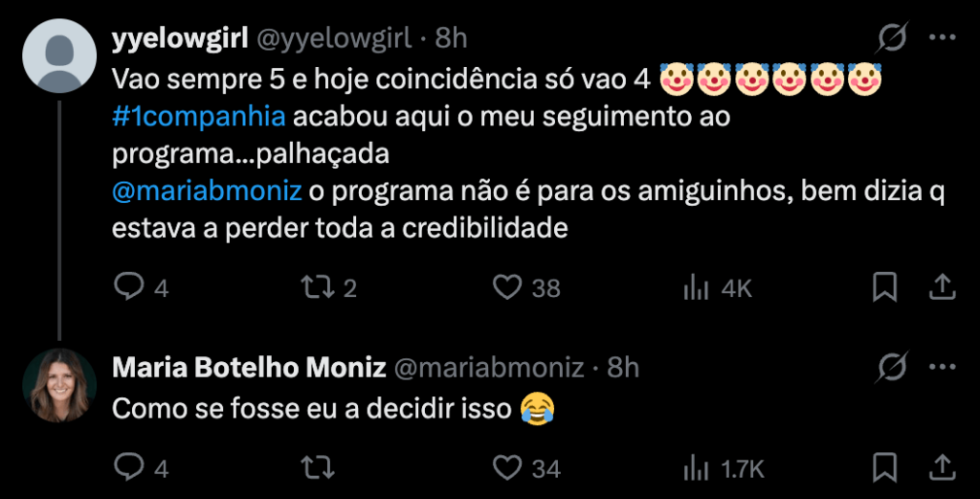Reply to yyelowgirl's tweet
This screenshot has height=499, width=980.
(129, 286)
